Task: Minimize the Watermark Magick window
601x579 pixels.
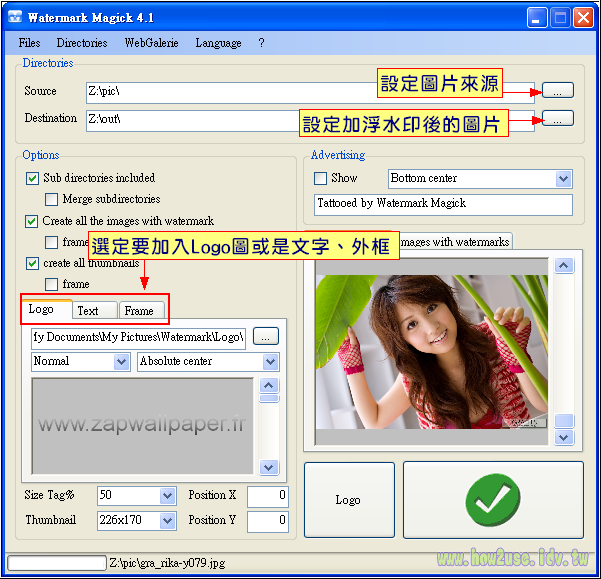Action: (x=537, y=18)
